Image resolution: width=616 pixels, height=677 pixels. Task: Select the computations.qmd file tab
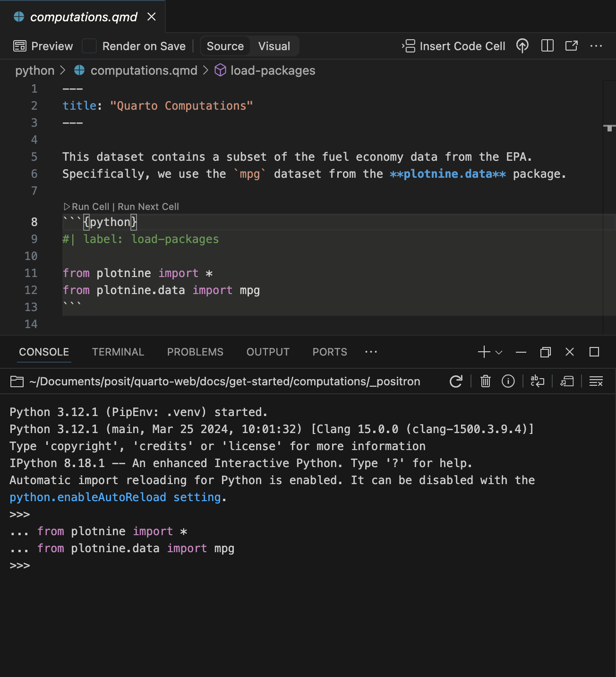83,17
